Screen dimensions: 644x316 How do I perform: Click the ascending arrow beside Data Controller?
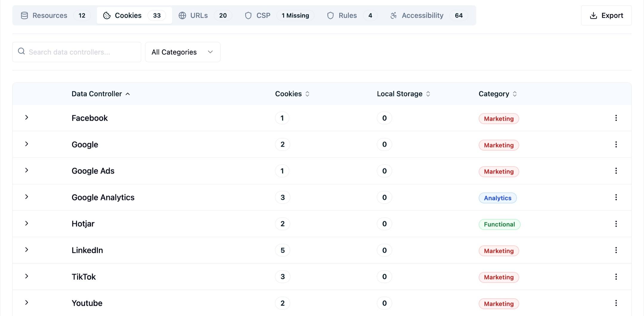click(128, 94)
